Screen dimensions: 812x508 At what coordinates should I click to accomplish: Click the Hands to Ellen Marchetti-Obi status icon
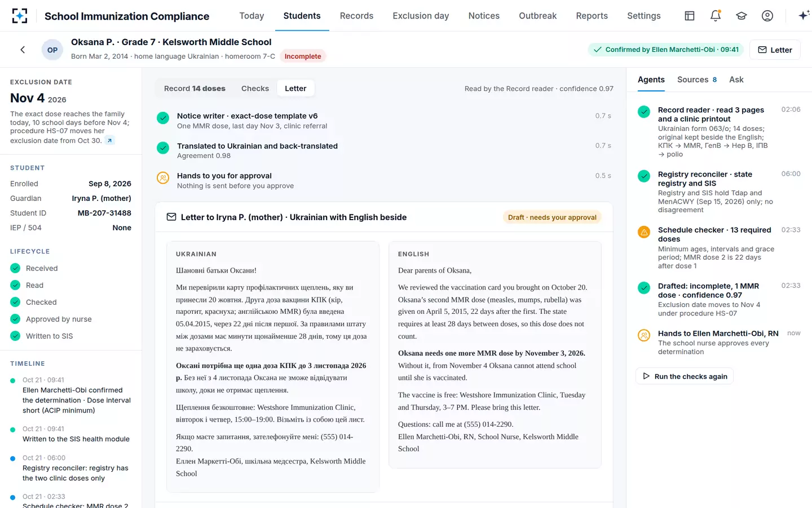[644, 335]
